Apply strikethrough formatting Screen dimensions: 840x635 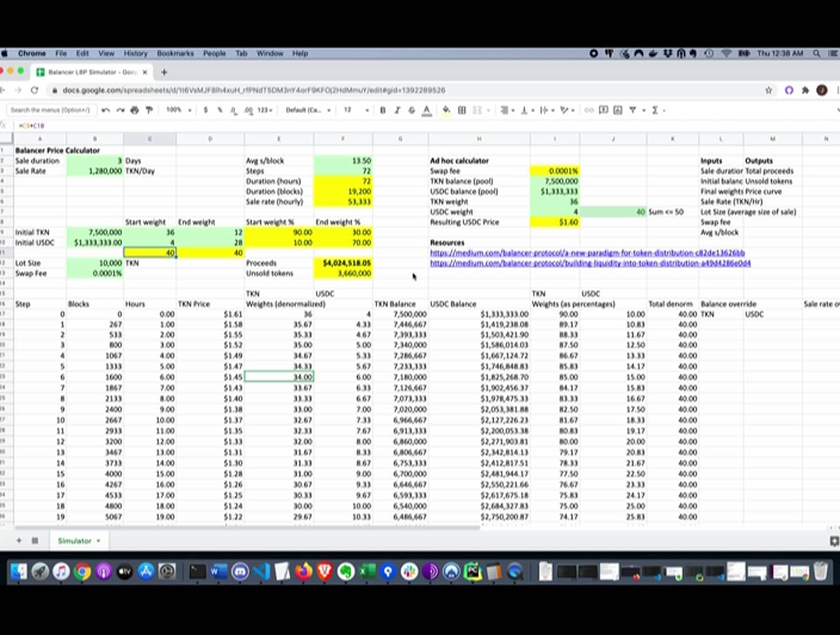tap(411, 110)
